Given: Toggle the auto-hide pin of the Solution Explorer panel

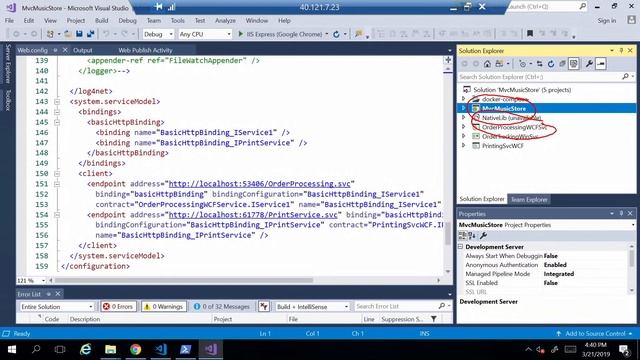Looking at the screenshot, I should (x=621, y=51).
